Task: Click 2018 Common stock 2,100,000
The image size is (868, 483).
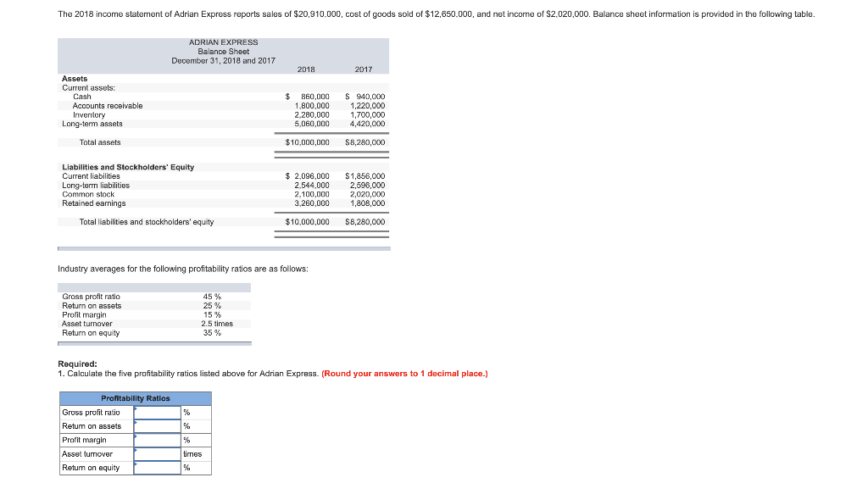Action: click(312, 194)
